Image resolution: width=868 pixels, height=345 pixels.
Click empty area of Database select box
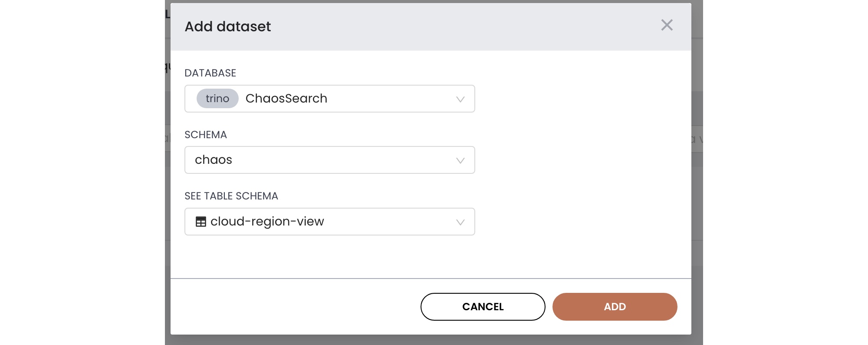[391, 99]
